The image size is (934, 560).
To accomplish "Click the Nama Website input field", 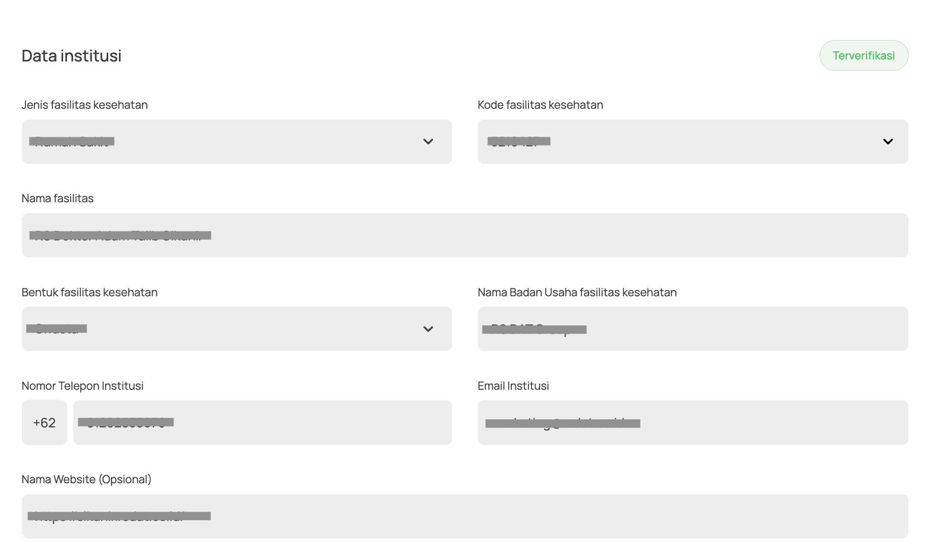I will click(464, 516).
